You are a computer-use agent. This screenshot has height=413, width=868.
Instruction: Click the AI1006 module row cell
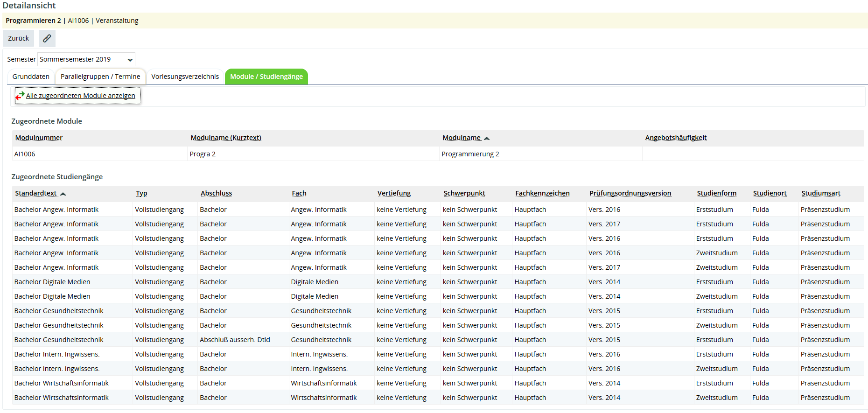[25, 154]
